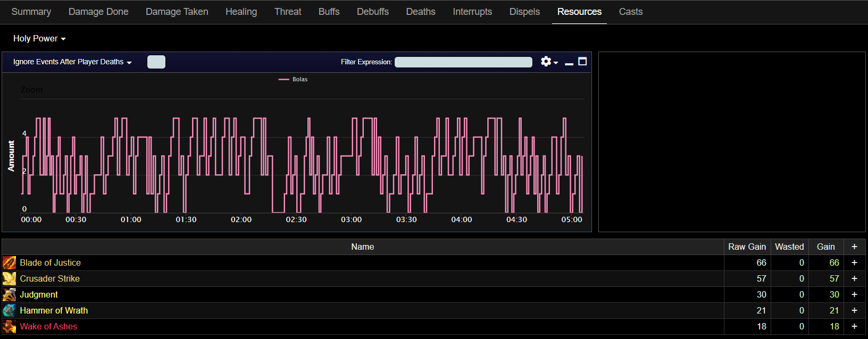Open the Judgment ability link

tap(39, 294)
